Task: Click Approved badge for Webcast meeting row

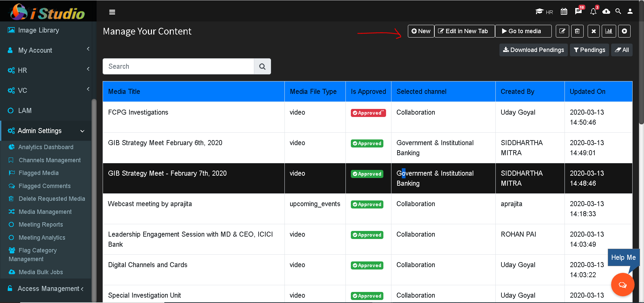Action: tap(367, 204)
